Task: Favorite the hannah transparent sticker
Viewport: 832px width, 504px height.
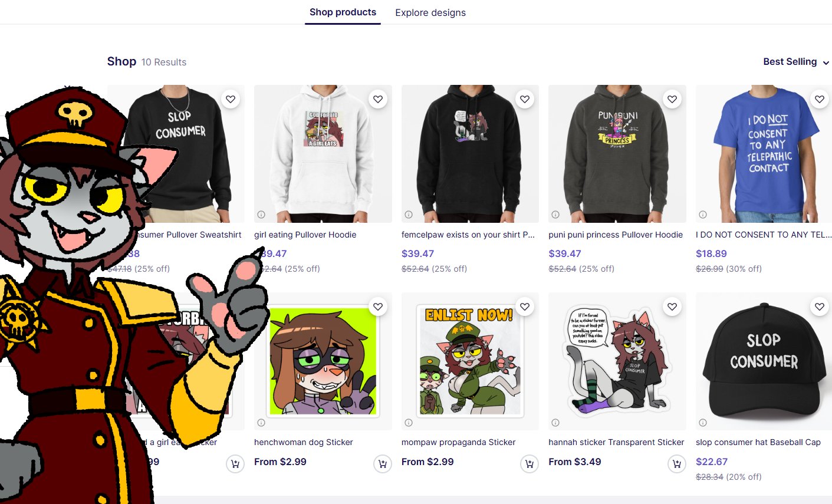Action: click(x=672, y=307)
